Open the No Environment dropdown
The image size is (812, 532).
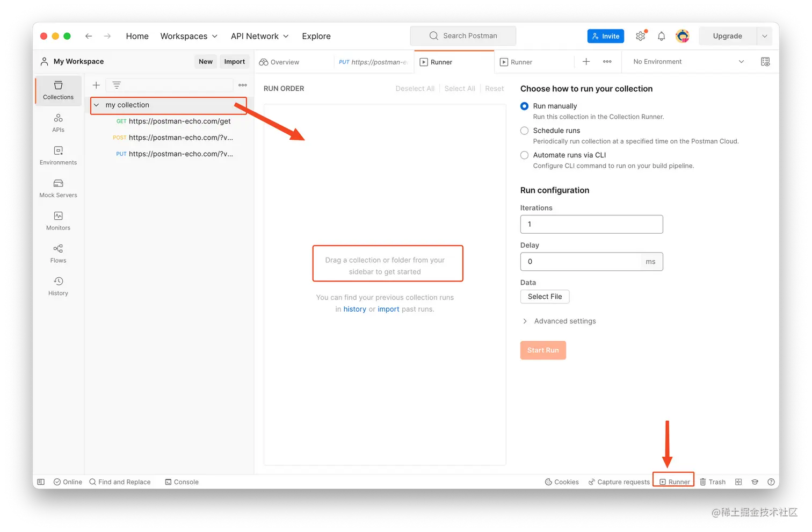(x=688, y=62)
